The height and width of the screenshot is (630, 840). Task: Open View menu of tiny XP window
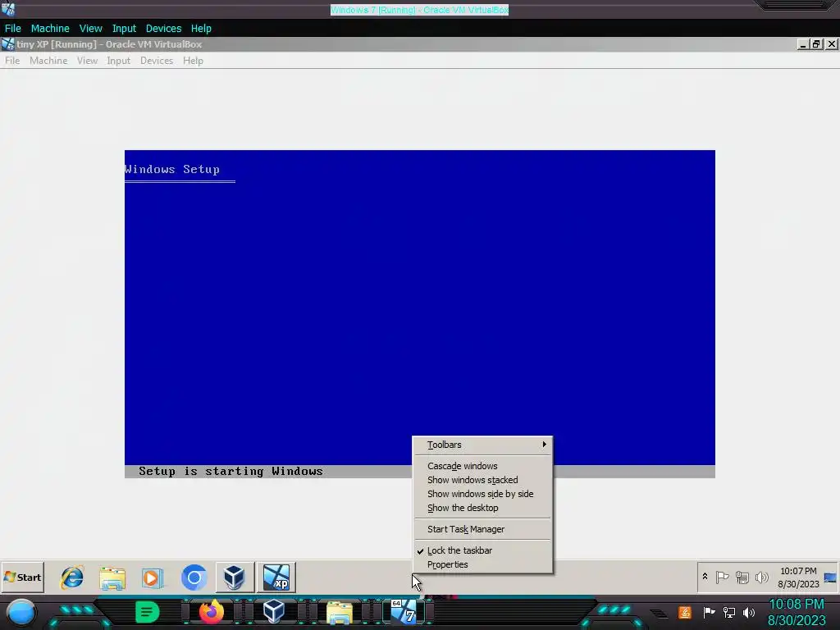coord(87,61)
